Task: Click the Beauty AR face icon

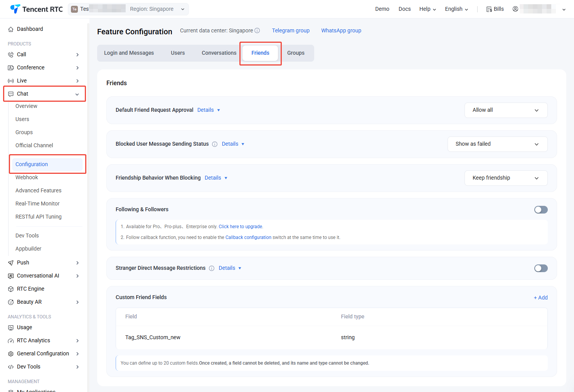Action: 11,302
